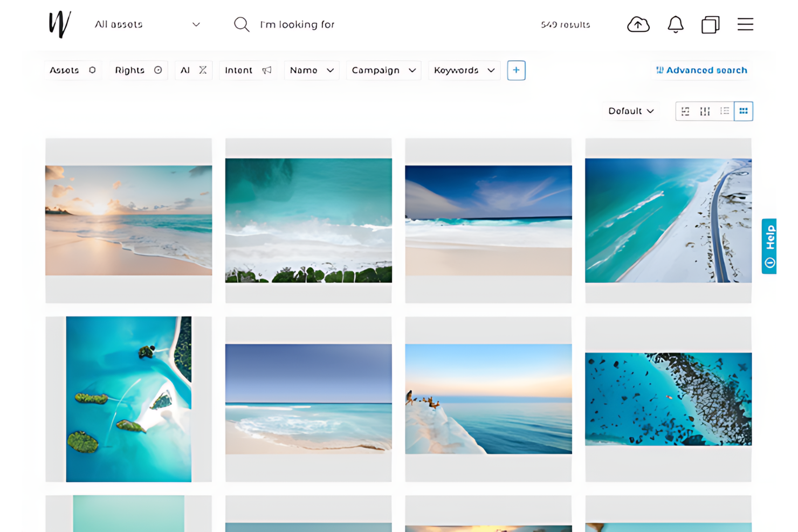Open the Rights filter
This screenshot has width=798, height=532.
click(138, 70)
